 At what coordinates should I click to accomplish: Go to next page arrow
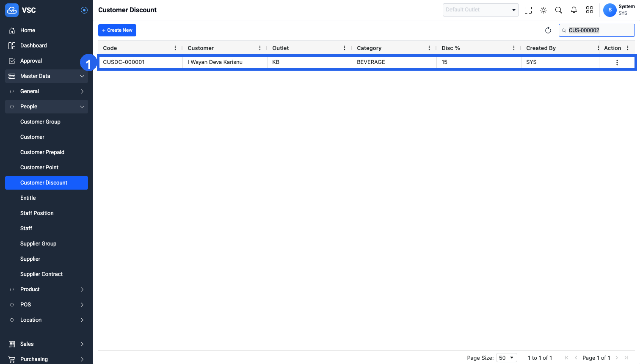(x=617, y=358)
